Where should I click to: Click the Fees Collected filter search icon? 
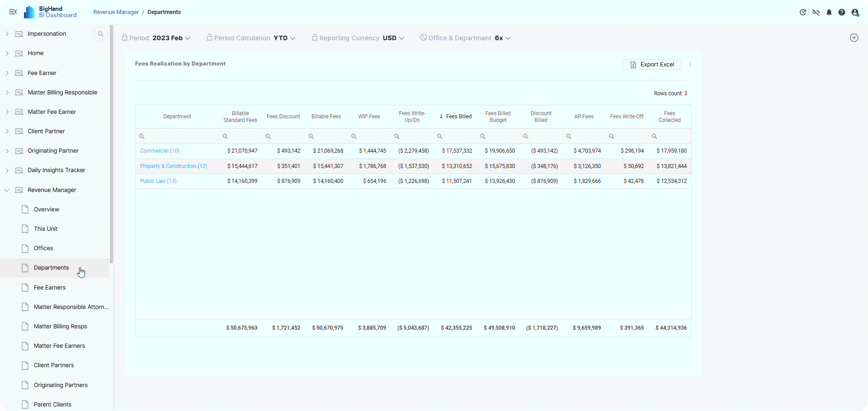click(655, 136)
